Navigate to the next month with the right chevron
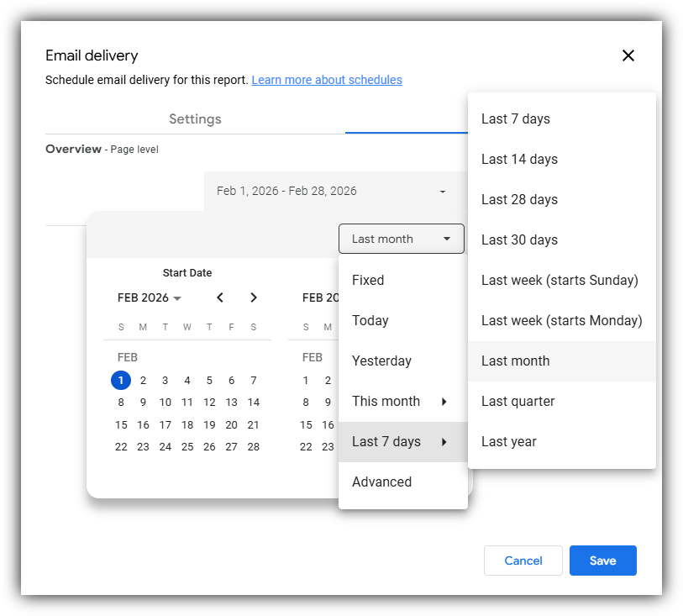The width and height of the screenshot is (683, 616). (254, 297)
